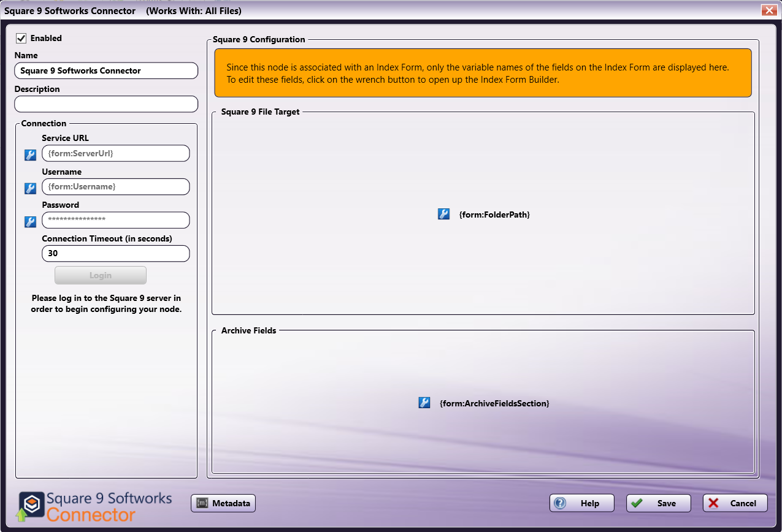Click the Login button
This screenshot has height=532, width=782.
tap(101, 275)
